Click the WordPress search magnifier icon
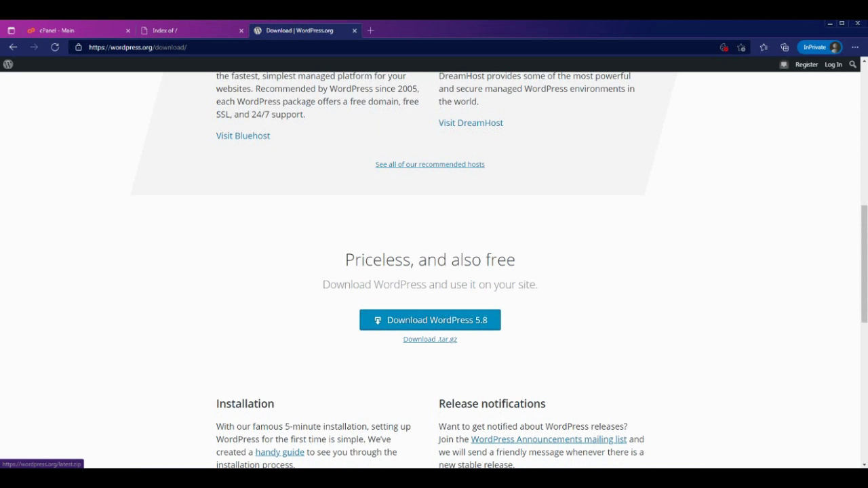Screen dimensions: 868x488 click(x=853, y=64)
